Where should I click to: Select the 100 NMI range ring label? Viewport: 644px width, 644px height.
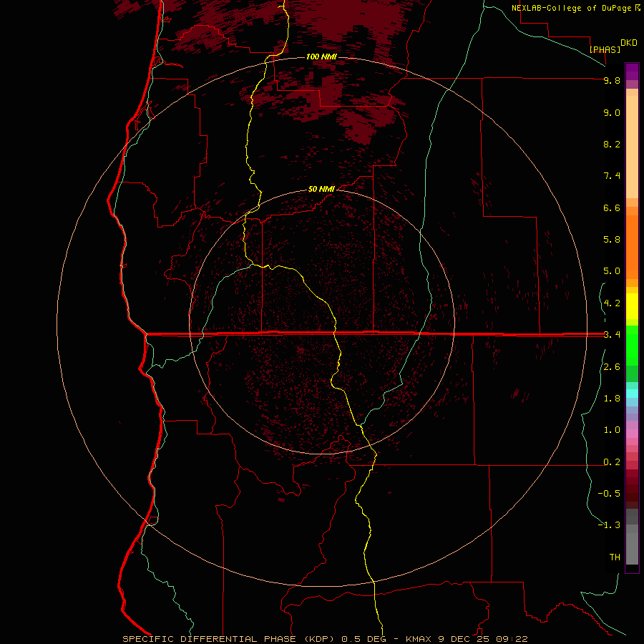pyautogui.click(x=321, y=57)
